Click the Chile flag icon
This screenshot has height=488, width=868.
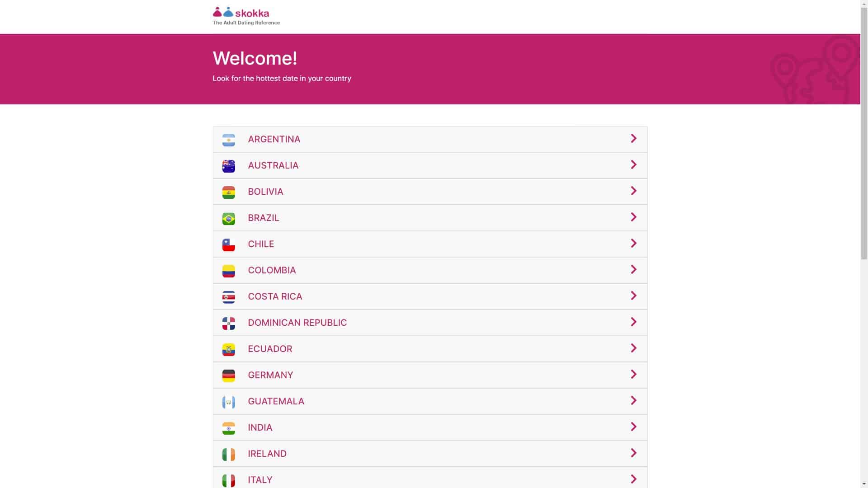pyautogui.click(x=229, y=244)
